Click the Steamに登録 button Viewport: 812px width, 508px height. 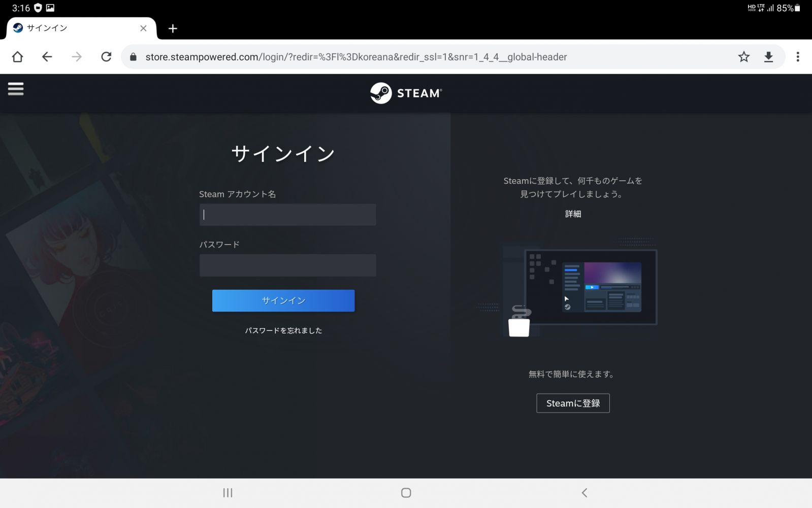(x=573, y=403)
